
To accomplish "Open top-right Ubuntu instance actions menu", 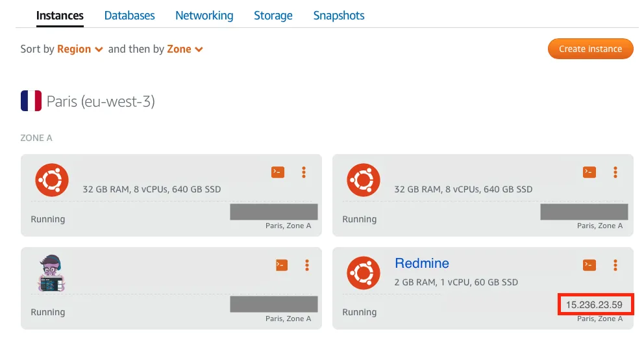I will click(x=615, y=172).
